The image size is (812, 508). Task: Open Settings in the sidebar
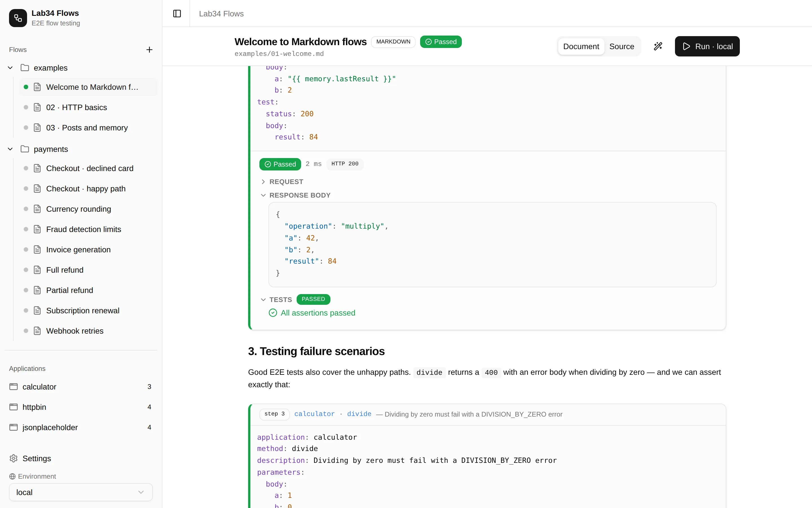click(x=81, y=459)
